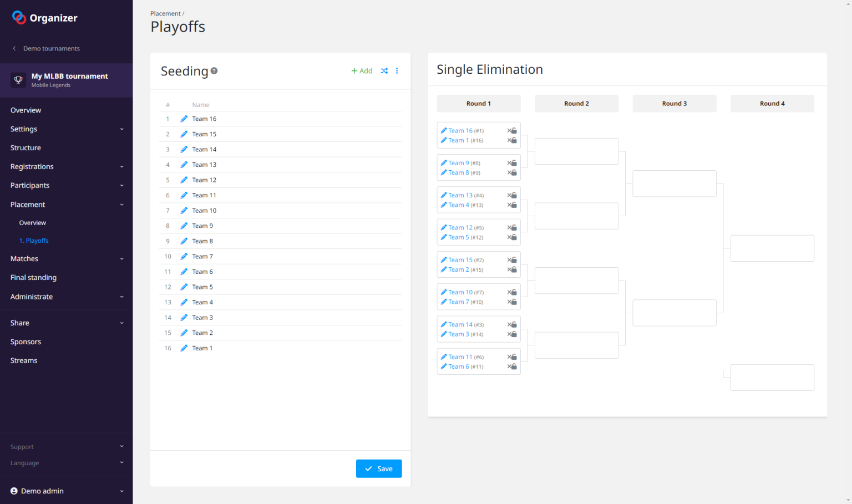Open the Final standing page
Image resolution: width=852 pixels, height=504 pixels.
point(33,278)
